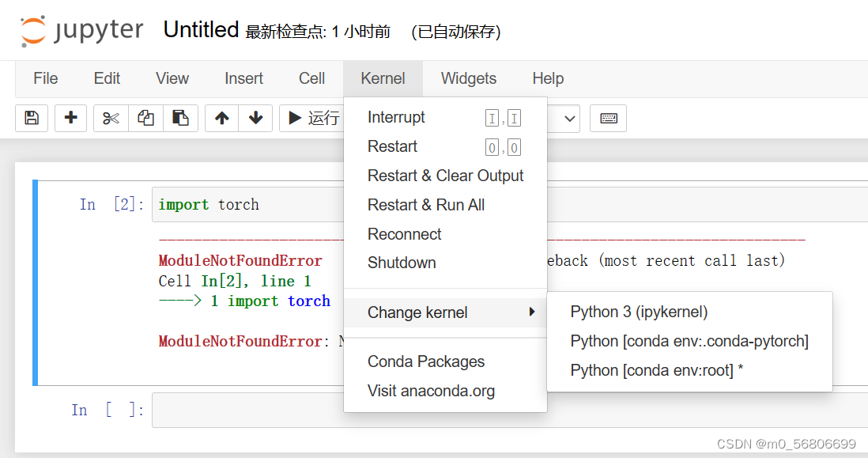Rename the Untitled notebook title
868x458 pixels.
pyautogui.click(x=201, y=30)
